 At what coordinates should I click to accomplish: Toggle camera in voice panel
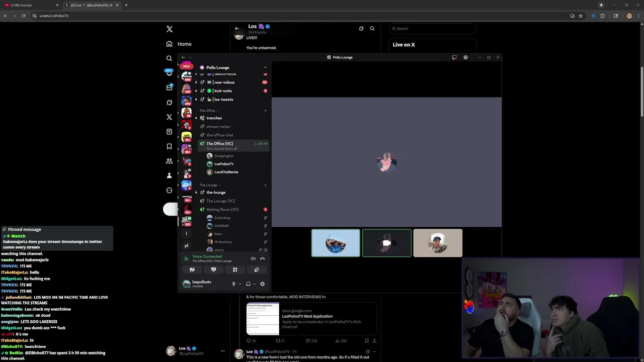[192, 270]
